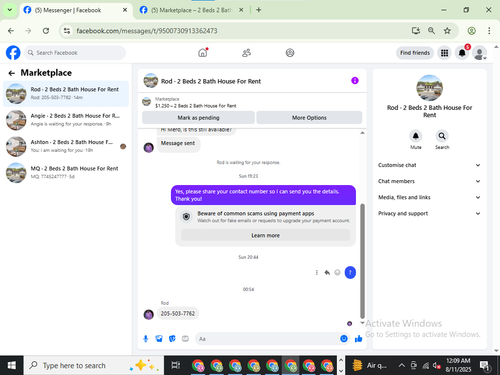Expand Customise chat section
Viewport: 500px width, 375px height.
pos(429,165)
